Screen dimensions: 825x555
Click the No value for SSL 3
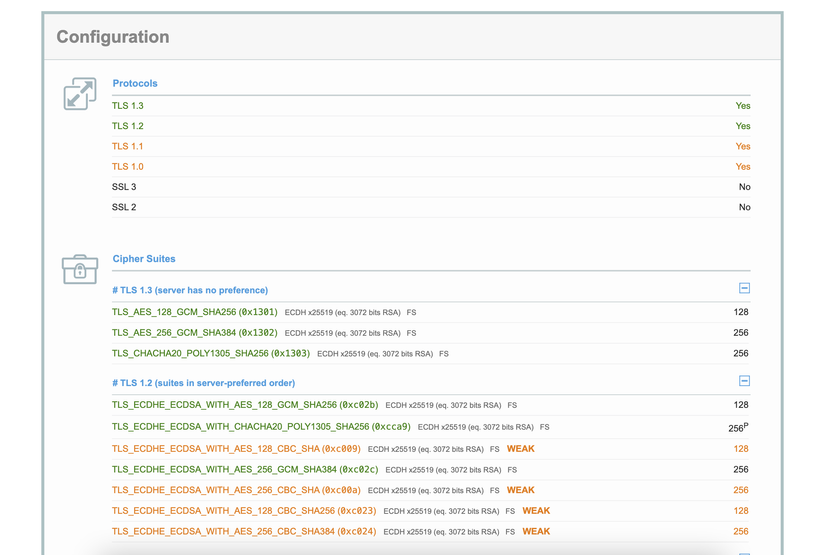point(744,187)
